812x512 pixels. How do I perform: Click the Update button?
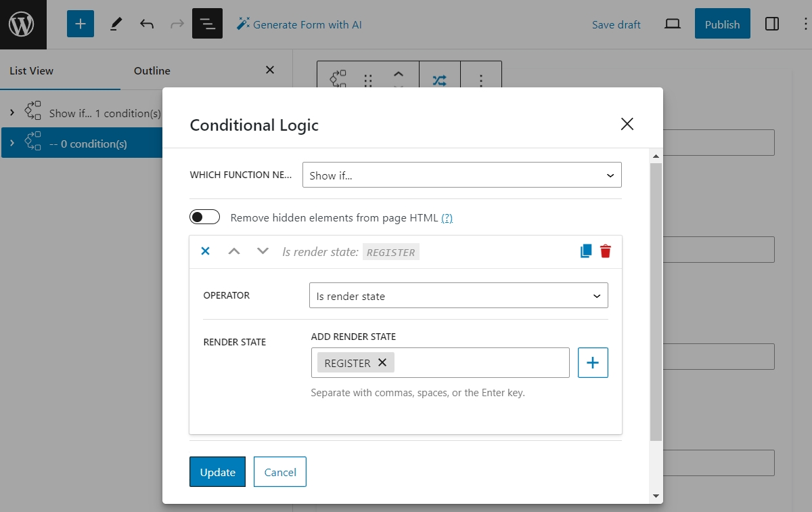click(217, 471)
